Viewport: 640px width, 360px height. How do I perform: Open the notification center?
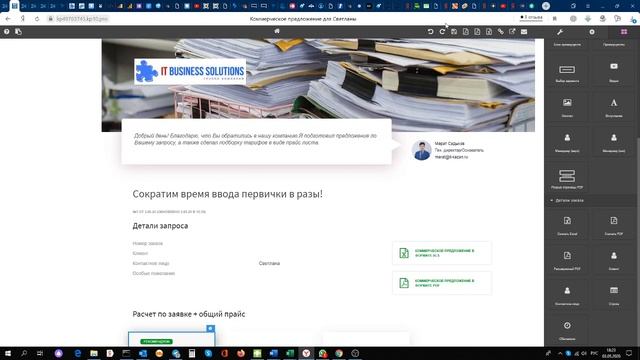pos(629,353)
